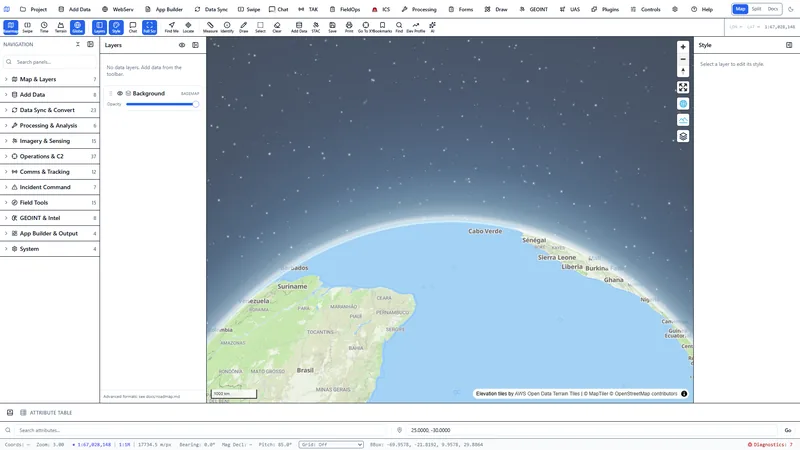The width and height of the screenshot is (800, 450).
Task: Open the FieldOps menu
Action: [x=345, y=9]
